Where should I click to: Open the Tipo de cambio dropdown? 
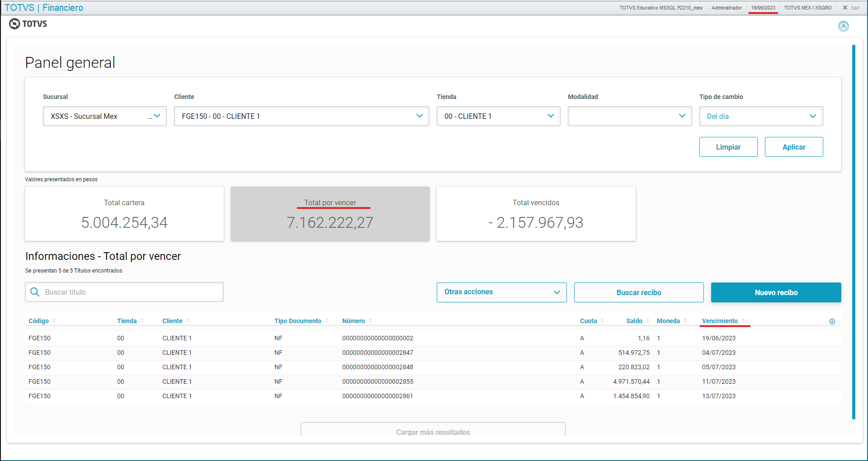[x=761, y=116]
